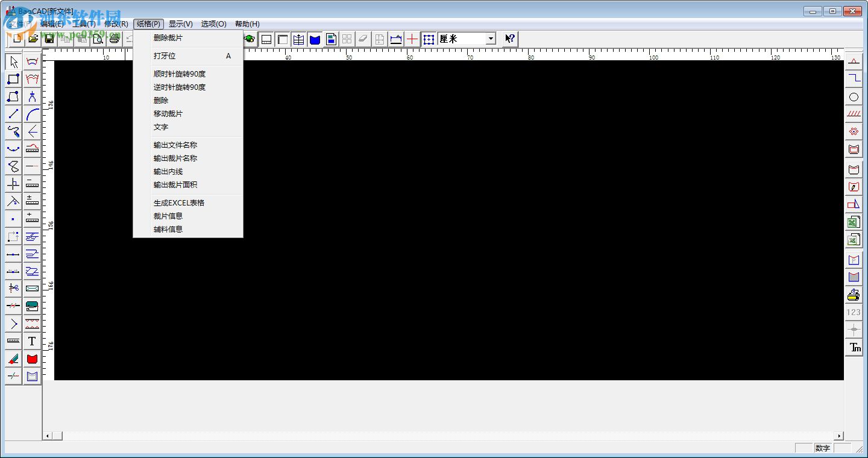The image size is (868, 458).
Task: Select the blue piece with grid fill tool
Action: [854, 278]
